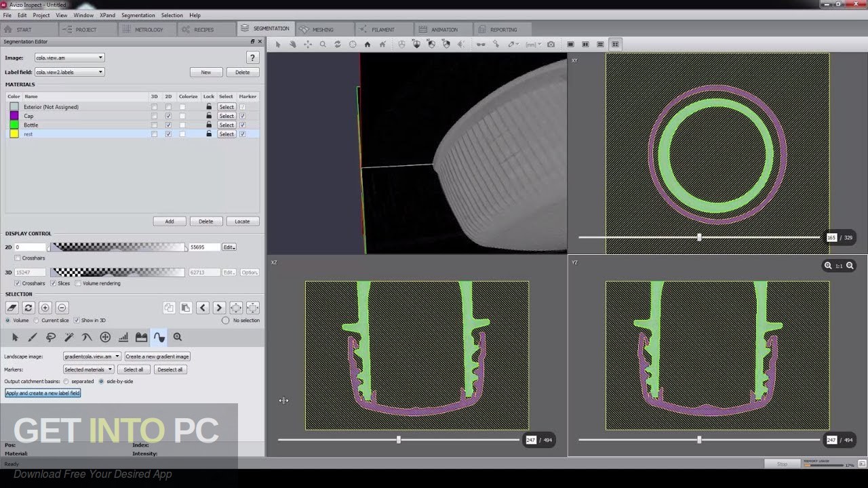Toggle 3D checkbox for Bottle material
Image resolution: width=868 pixels, height=488 pixels.
pos(154,125)
